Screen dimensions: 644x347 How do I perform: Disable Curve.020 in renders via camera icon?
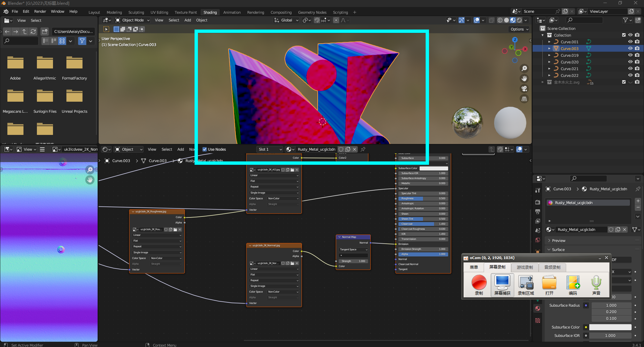tap(637, 62)
